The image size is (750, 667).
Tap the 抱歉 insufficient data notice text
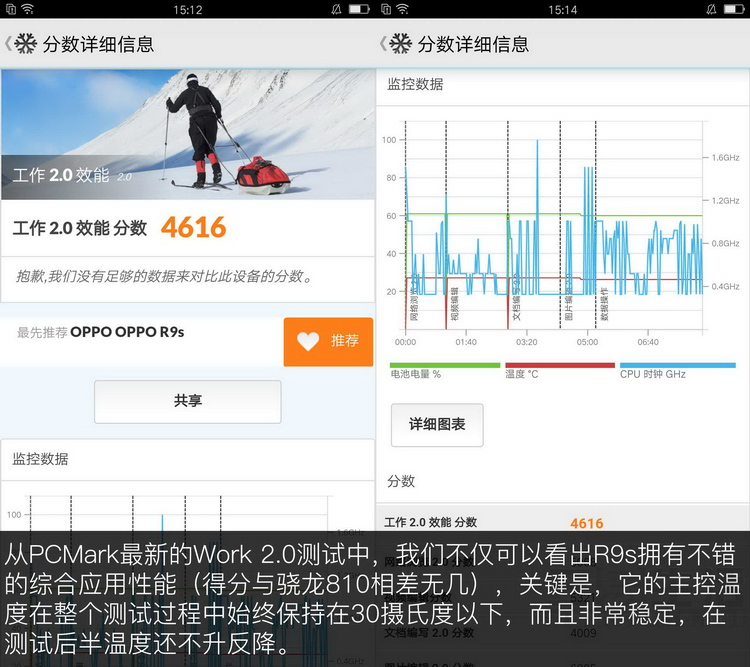point(165,276)
